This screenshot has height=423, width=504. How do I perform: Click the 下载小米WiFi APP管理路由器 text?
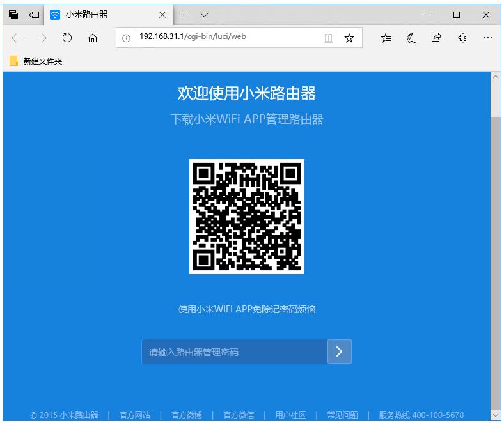[247, 119]
